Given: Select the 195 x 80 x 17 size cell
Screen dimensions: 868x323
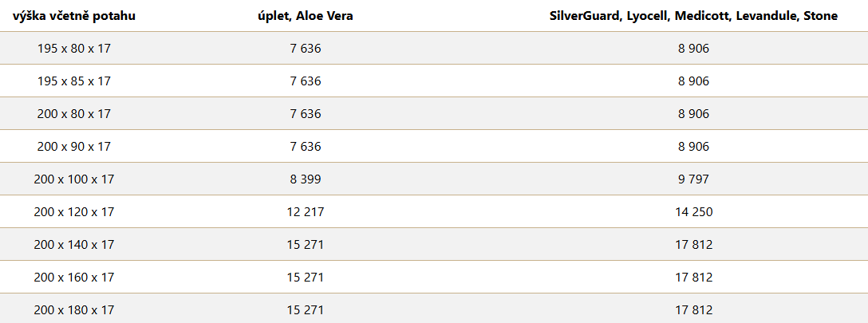Looking at the screenshot, I should click(74, 49).
